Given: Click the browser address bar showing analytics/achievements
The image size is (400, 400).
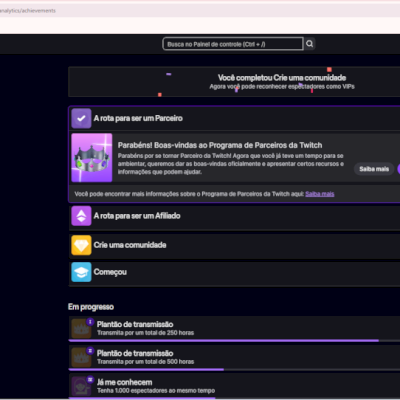Looking at the screenshot, I should 200,11.
